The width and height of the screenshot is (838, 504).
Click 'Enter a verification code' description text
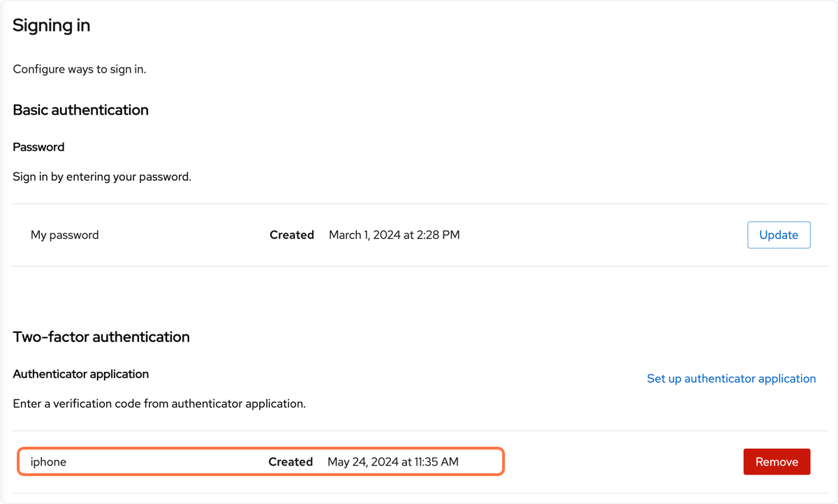tap(159, 403)
